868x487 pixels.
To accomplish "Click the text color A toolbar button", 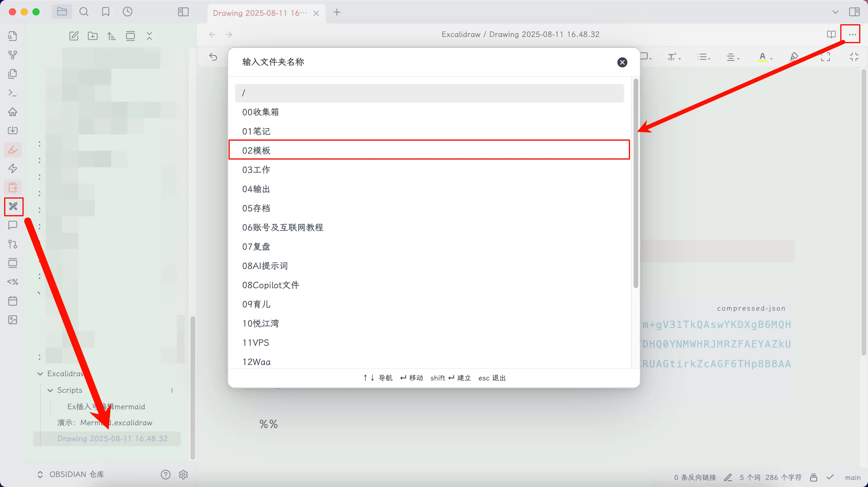I will click(x=763, y=57).
